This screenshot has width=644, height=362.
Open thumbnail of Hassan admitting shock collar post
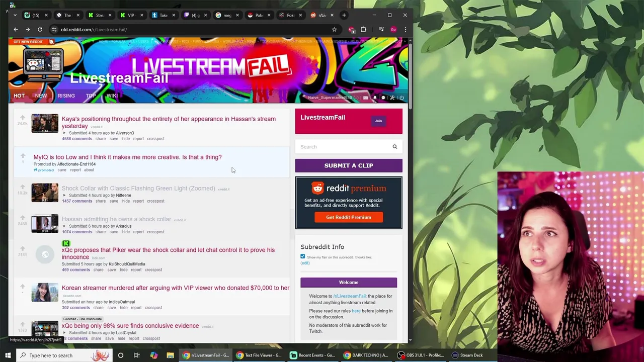[45, 224]
